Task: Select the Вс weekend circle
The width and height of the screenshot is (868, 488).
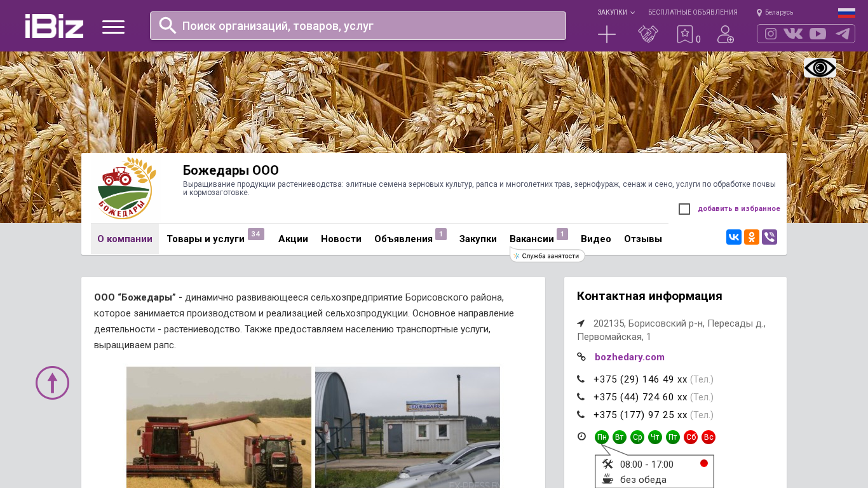Action: 709,437
